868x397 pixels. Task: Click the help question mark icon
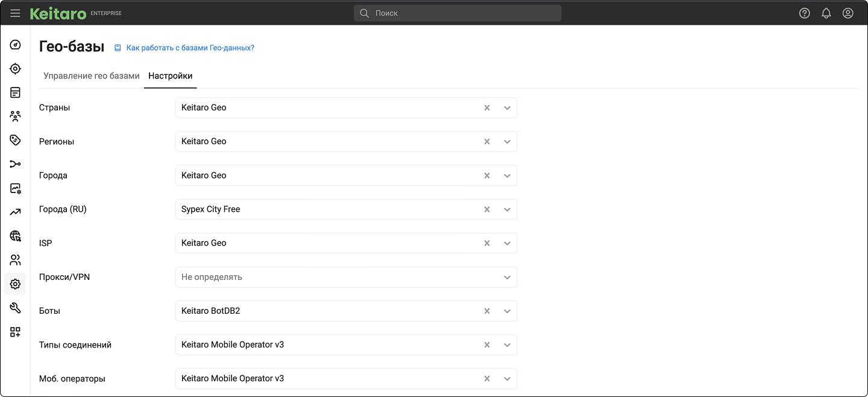pyautogui.click(x=804, y=13)
